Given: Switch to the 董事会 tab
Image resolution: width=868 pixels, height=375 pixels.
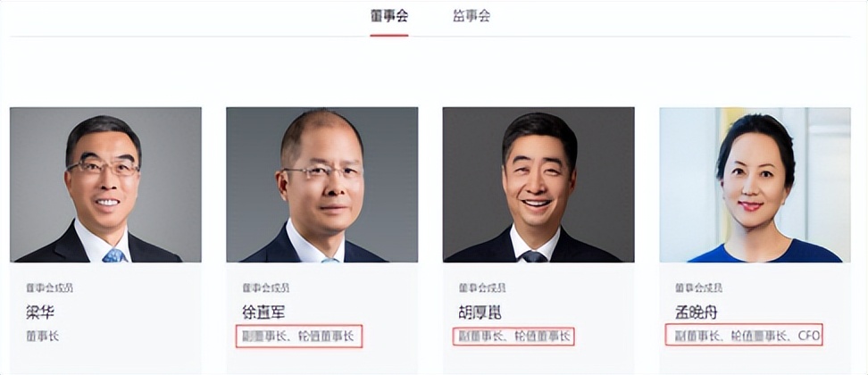Looking at the screenshot, I should tap(389, 16).
